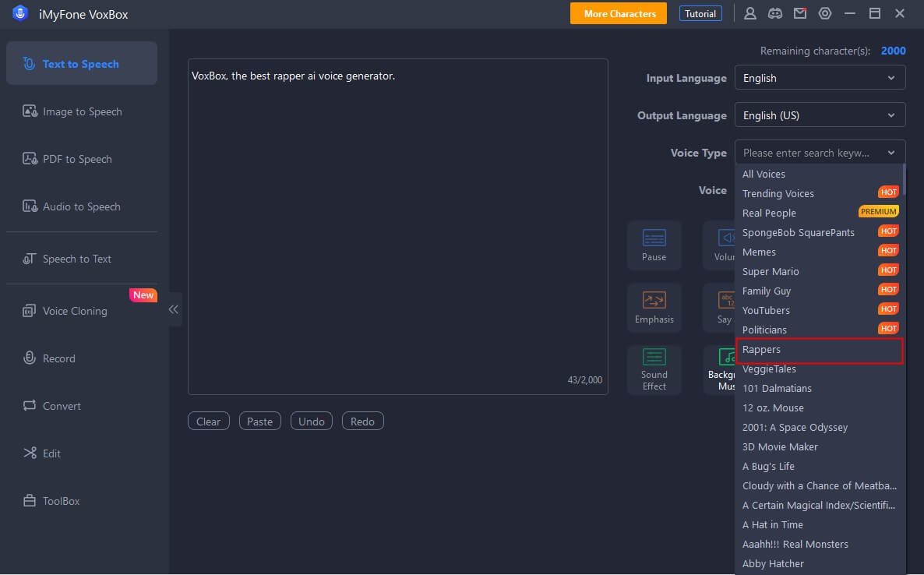Switch to Text to Speech

pos(82,64)
